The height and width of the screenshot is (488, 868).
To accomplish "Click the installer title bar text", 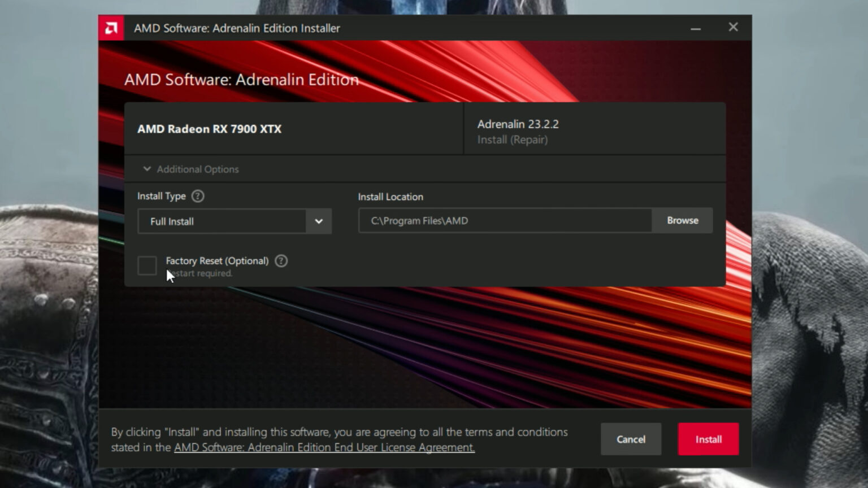I will coord(236,28).
